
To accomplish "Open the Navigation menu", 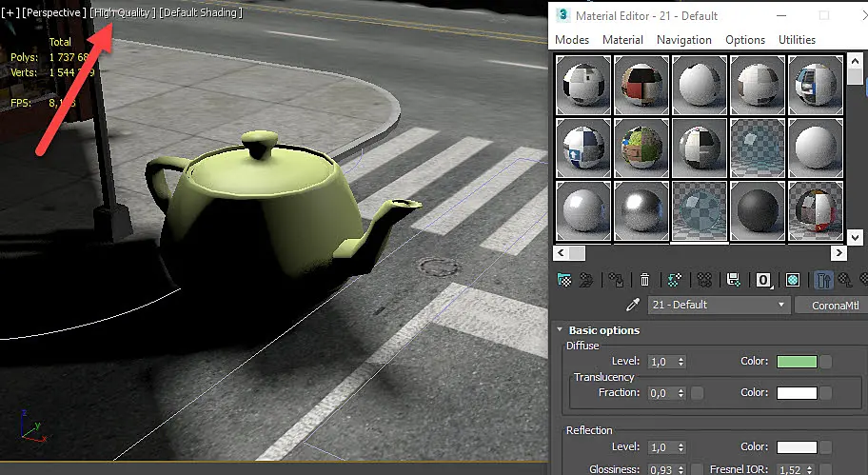I will tap(684, 40).
